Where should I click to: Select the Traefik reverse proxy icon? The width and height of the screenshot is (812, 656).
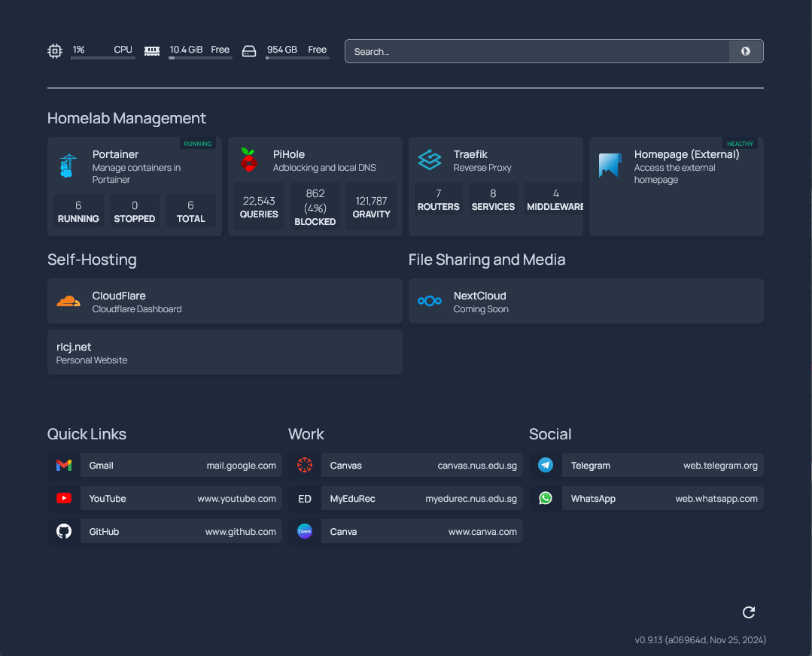coord(430,159)
